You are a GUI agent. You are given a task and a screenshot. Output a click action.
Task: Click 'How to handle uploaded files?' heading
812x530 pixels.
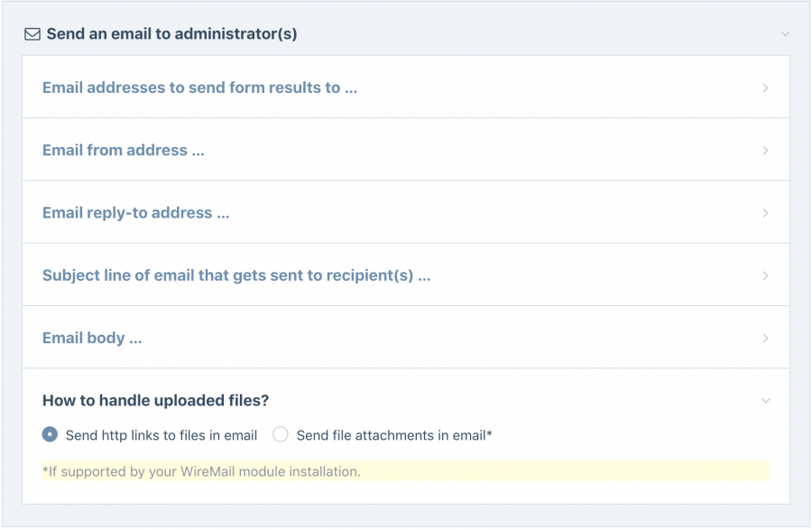(x=155, y=401)
